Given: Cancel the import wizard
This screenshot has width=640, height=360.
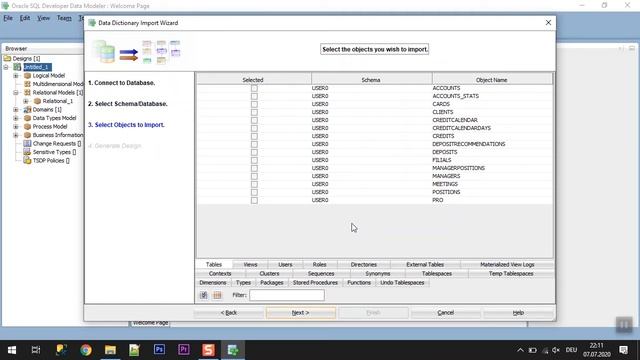Looking at the screenshot, I should tap(445, 313).
